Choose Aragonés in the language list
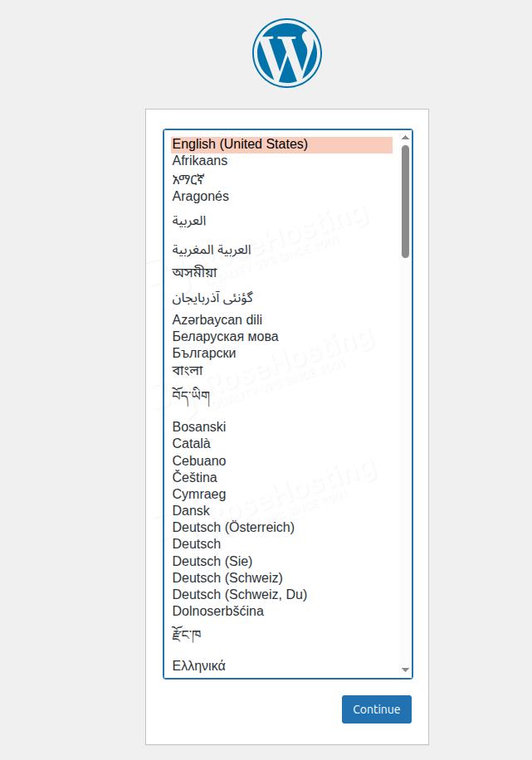Image resolution: width=532 pixels, height=760 pixels. click(282, 197)
